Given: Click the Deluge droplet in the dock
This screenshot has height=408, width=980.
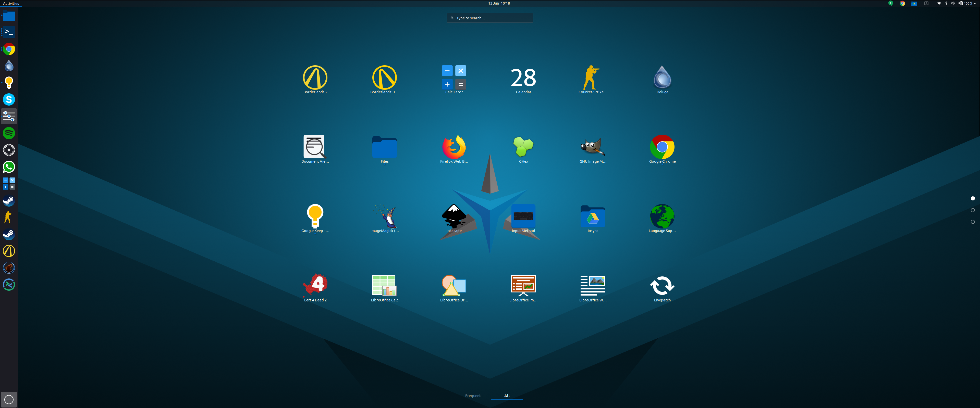Looking at the screenshot, I should point(9,66).
